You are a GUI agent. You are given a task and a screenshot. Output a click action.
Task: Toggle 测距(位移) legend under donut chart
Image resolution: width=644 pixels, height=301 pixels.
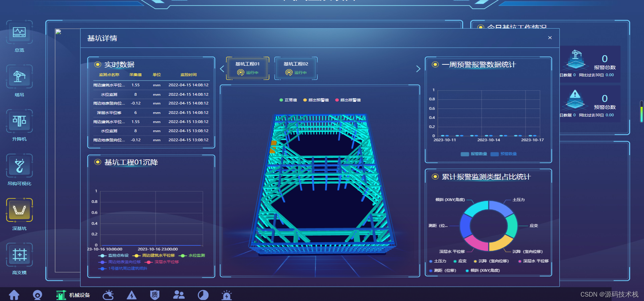click(x=442, y=271)
